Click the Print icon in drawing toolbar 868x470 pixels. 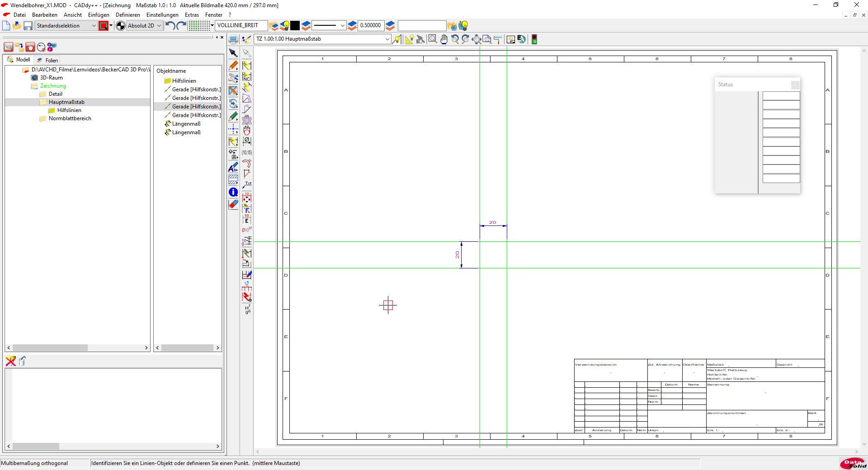tap(233, 39)
